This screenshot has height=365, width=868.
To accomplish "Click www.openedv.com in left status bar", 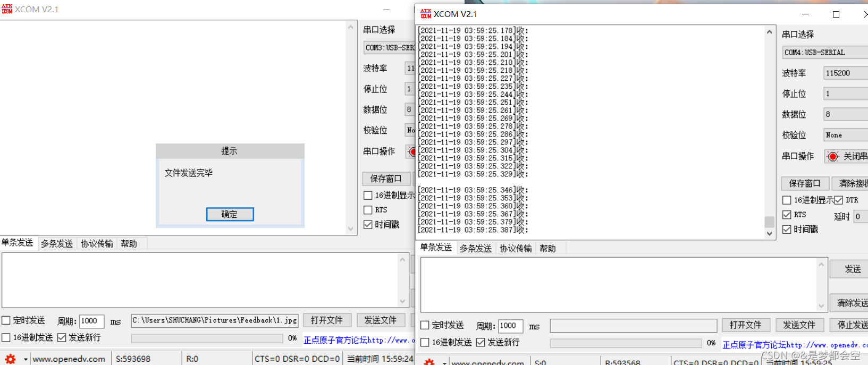I will click(x=69, y=359).
